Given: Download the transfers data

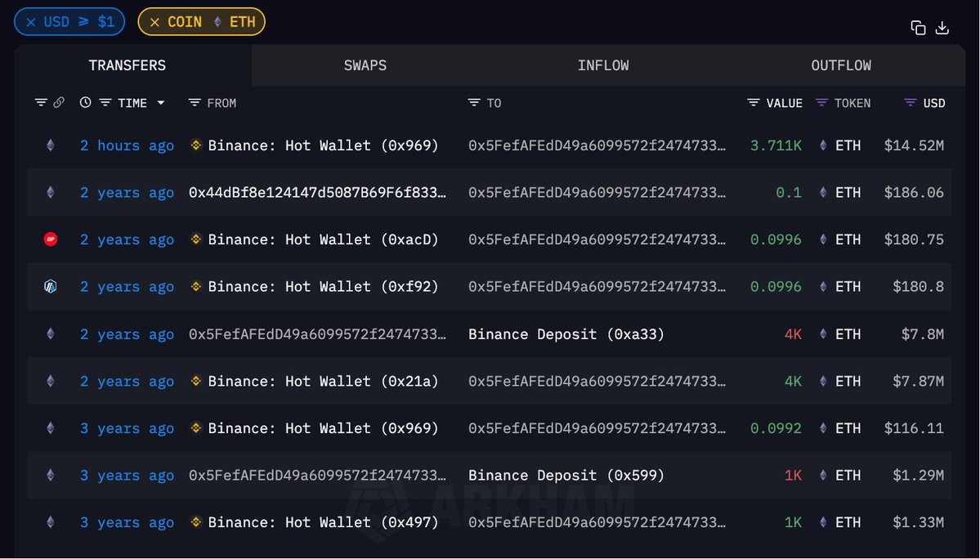Looking at the screenshot, I should pyautogui.click(x=942, y=28).
